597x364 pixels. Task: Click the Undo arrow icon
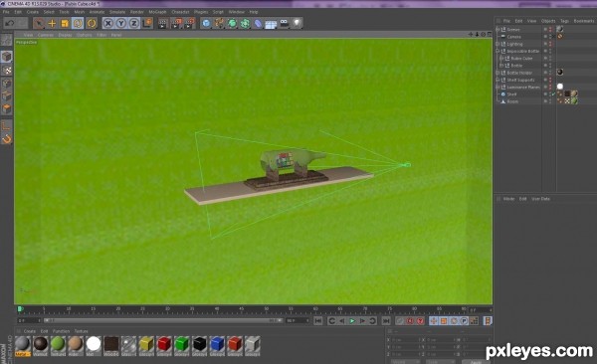10,23
